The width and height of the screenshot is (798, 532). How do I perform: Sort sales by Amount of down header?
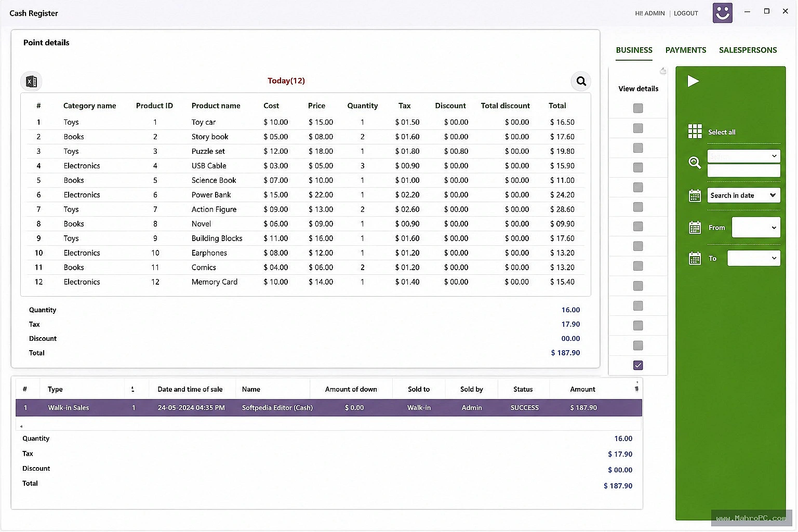351,389
